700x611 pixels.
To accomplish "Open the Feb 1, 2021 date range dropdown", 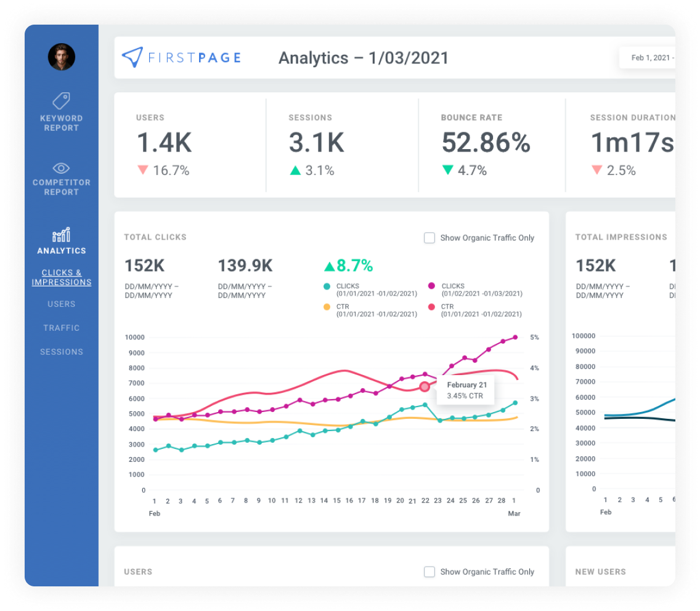I will point(647,58).
